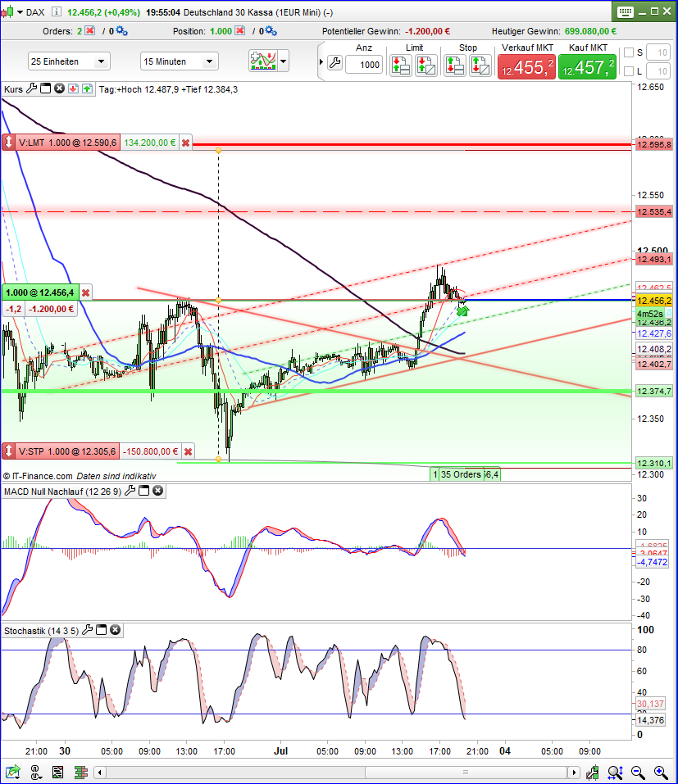Viewport: 678px width, 784px height.
Task: Open position settings gear beside Position
Action: [x=271, y=31]
